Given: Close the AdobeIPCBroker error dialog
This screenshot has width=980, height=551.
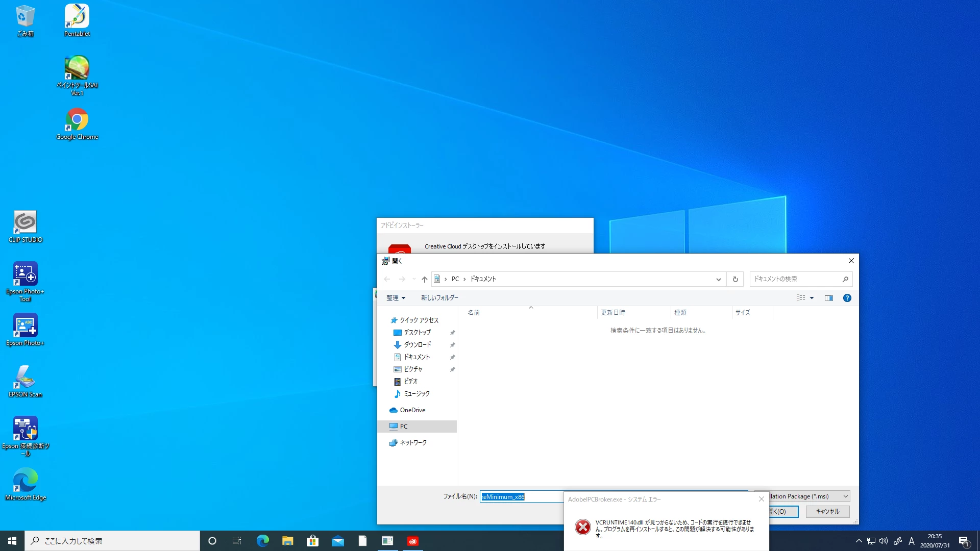Looking at the screenshot, I should click(761, 499).
